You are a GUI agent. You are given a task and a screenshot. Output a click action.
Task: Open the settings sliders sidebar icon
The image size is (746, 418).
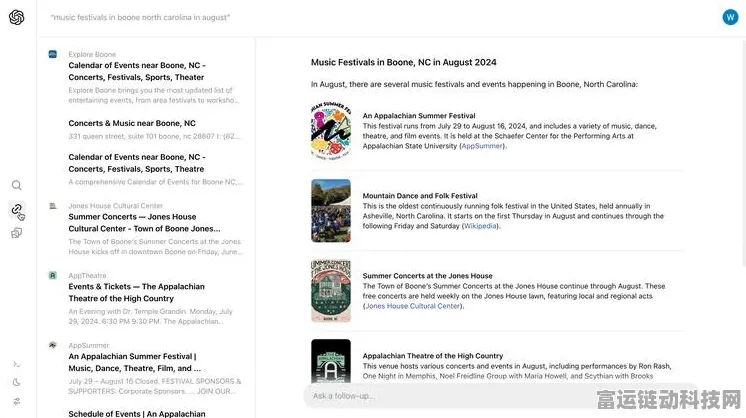17,401
